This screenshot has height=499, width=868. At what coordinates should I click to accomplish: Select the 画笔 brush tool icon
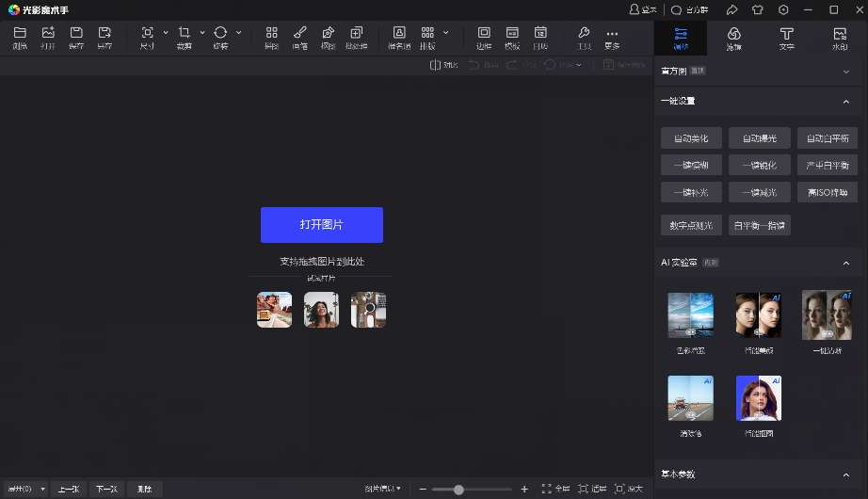[300, 33]
